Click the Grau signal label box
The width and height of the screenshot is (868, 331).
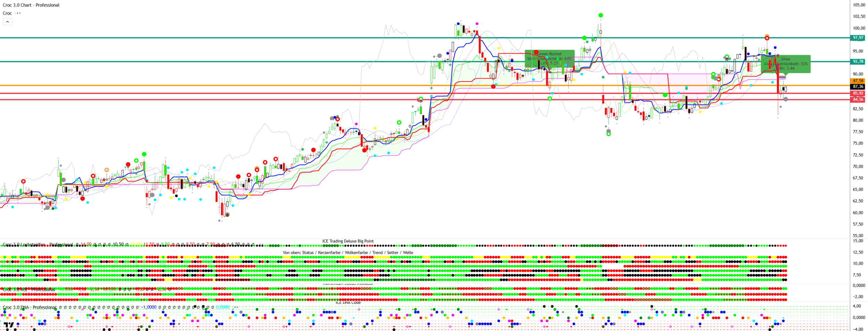click(x=785, y=64)
